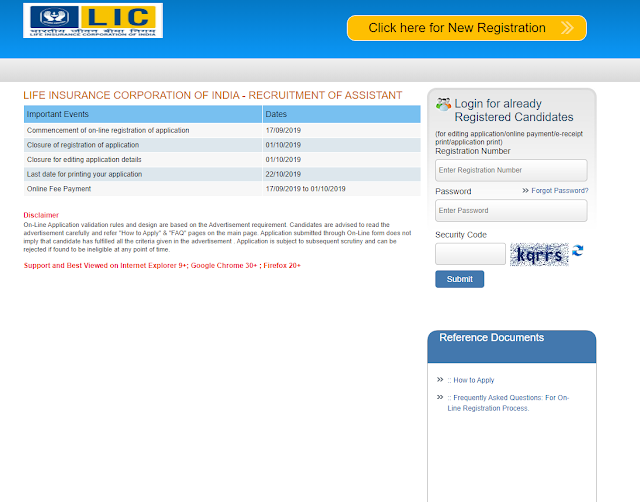The width and height of the screenshot is (640, 502).
Task: Click Closure for editing application details
Action: tap(84, 160)
